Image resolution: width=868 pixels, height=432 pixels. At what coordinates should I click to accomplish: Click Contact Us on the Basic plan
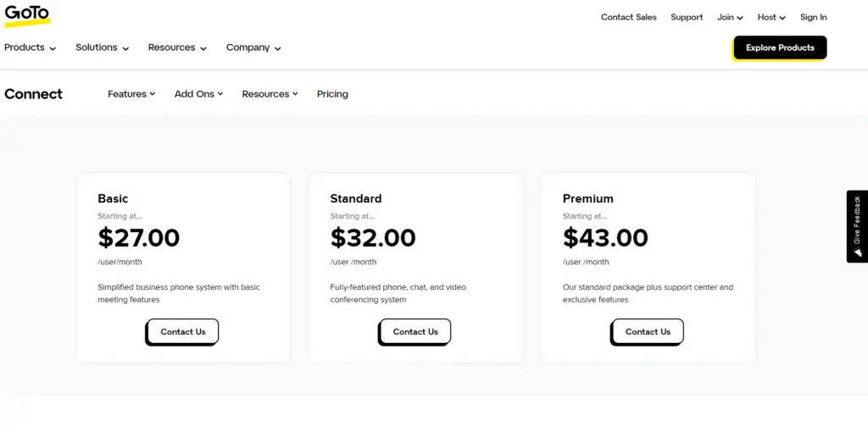click(183, 332)
